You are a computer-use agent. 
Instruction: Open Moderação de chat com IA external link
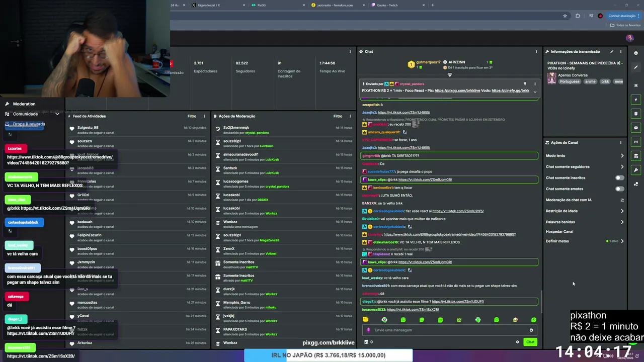(622, 200)
